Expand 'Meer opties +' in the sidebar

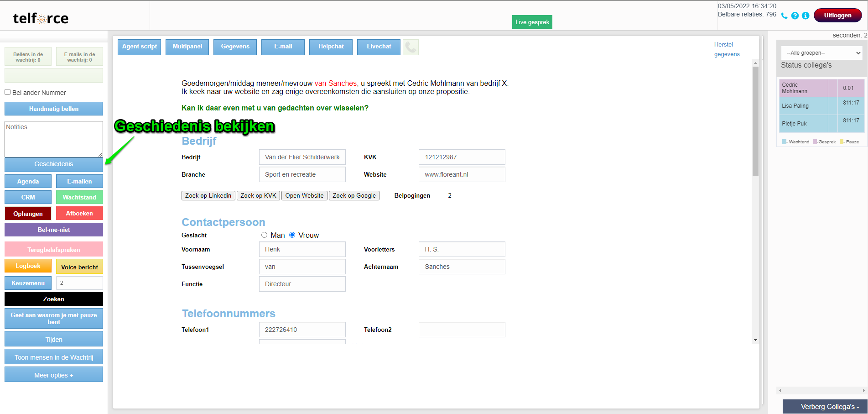pos(54,375)
